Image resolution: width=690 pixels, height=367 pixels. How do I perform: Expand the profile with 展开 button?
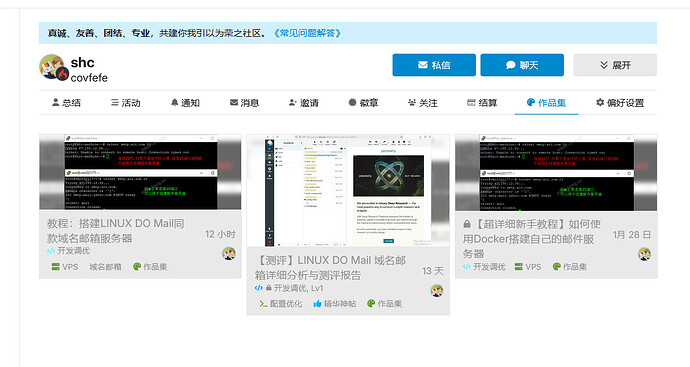point(615,65)
